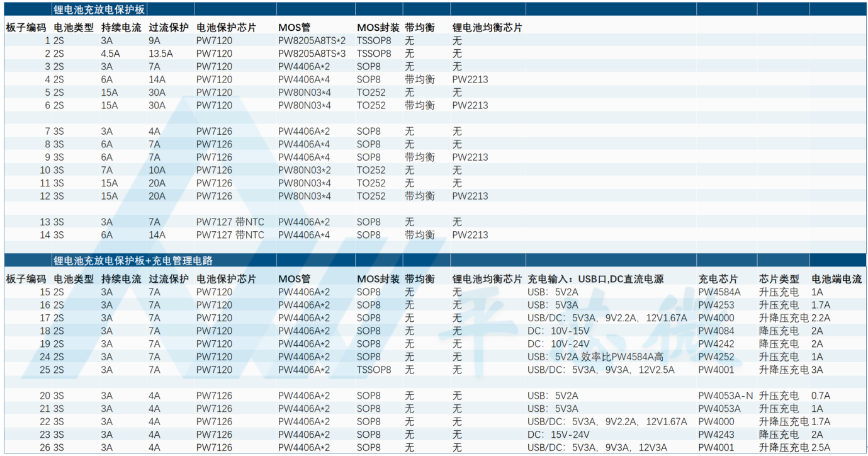Image resolution: width=868 pixels, height=456 pixels.
Task: Select board code 5 cell
Action: coord(47,93)
